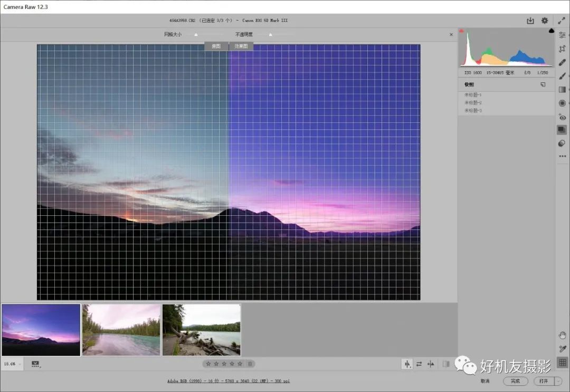Open the Snapshots panel icon in toolbar

[562, 130]
